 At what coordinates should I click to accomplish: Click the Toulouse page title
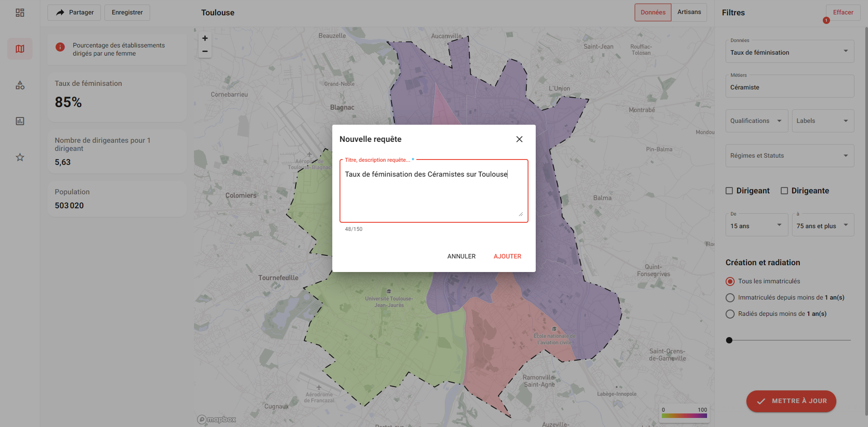[x=218, y=13]
